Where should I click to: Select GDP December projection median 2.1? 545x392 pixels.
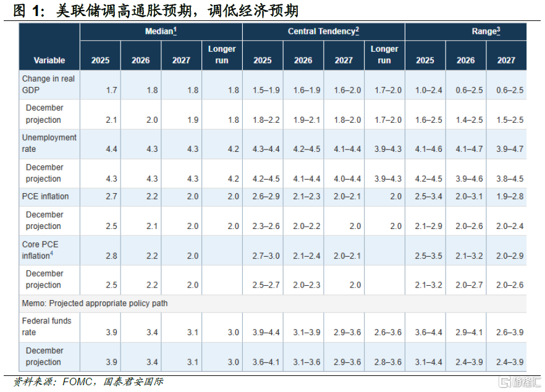tap(112, 120)
